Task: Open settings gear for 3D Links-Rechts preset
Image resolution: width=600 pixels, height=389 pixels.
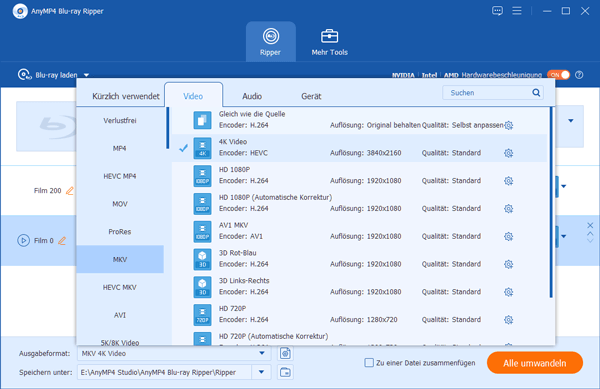Action: coord(509,292)
